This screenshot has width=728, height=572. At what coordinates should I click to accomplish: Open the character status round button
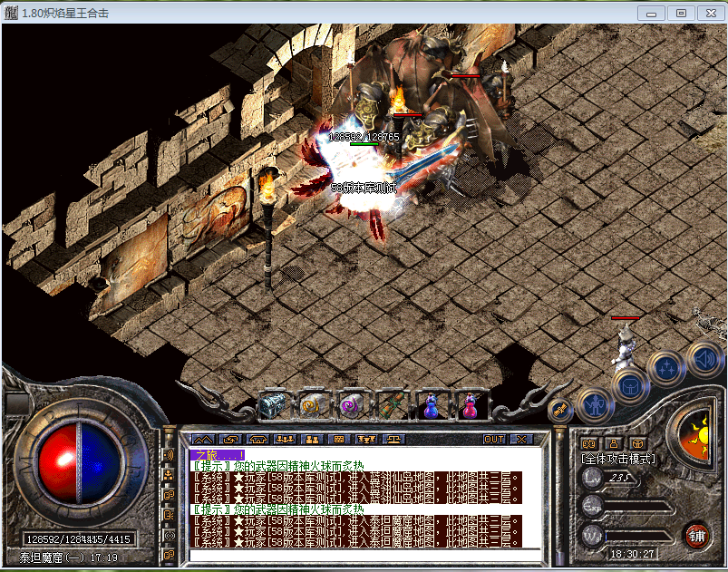[x=595, y=406]
